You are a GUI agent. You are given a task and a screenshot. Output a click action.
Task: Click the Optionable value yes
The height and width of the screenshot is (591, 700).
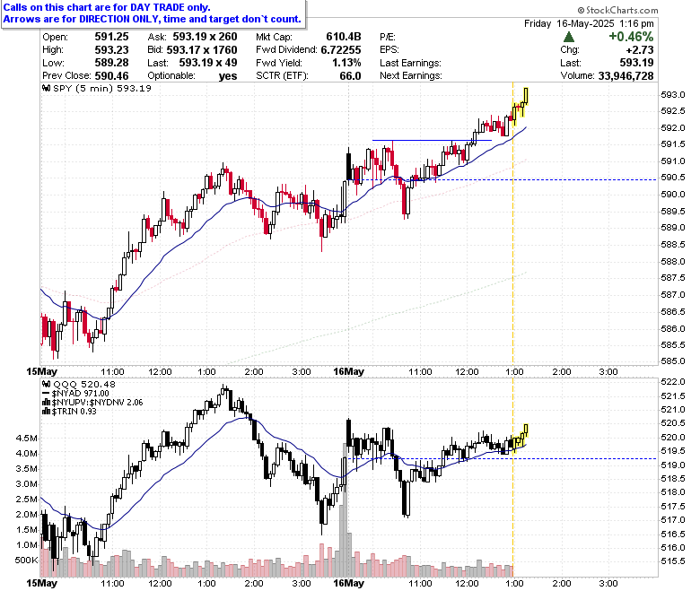pyautogui.click(x=228, y=76)
